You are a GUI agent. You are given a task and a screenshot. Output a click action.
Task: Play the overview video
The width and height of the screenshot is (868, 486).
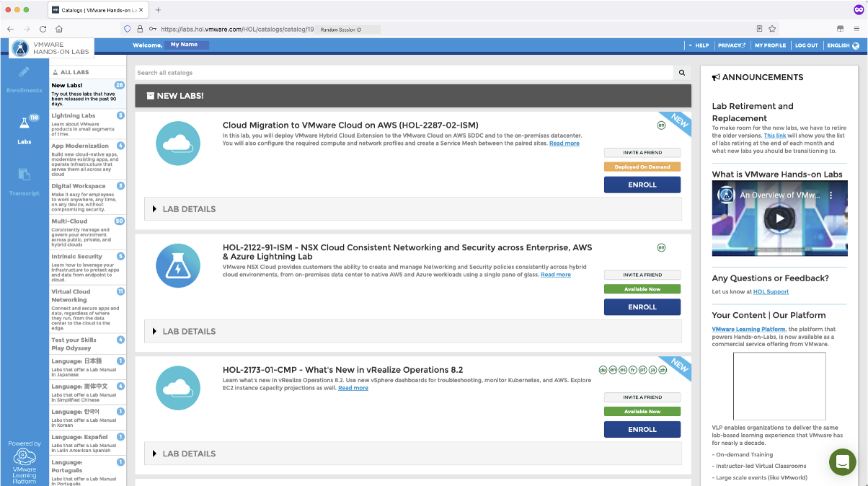tap(779, 218)
